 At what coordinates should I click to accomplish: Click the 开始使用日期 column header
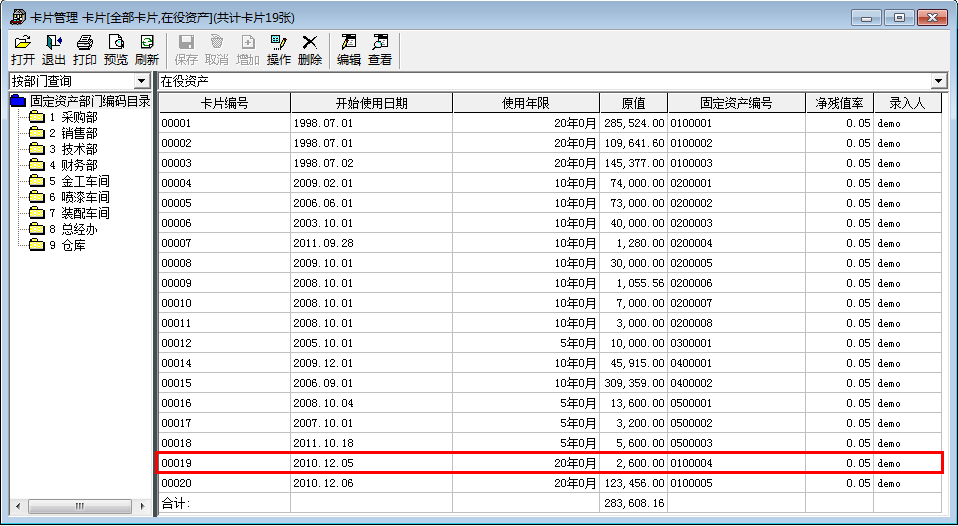[x=371, y=103]
